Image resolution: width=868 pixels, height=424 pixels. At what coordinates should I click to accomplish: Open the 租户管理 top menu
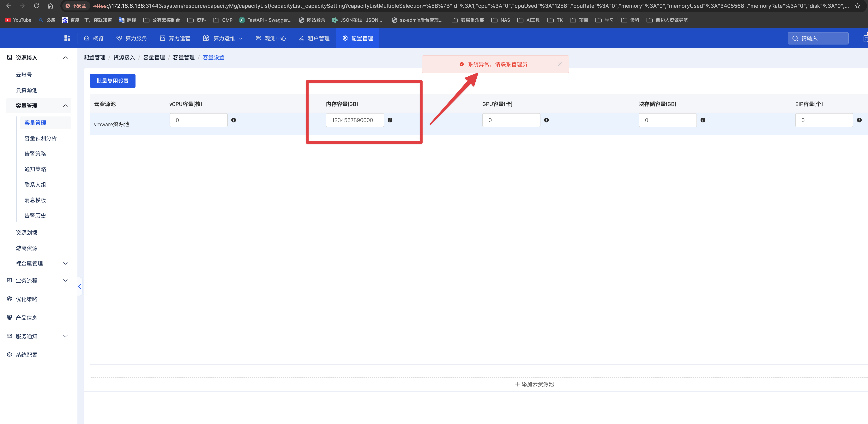[x=314, y=38]
